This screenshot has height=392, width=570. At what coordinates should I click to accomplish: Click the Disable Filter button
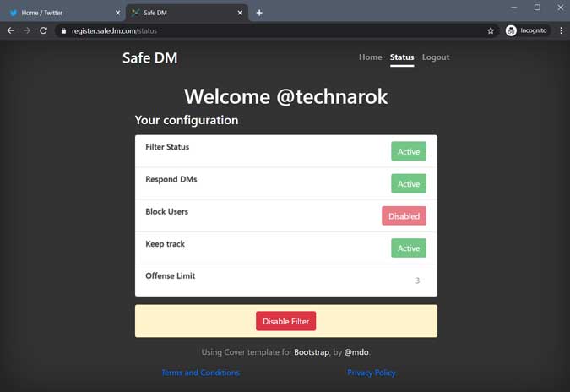pyautogui.click(x=285, y=321)
